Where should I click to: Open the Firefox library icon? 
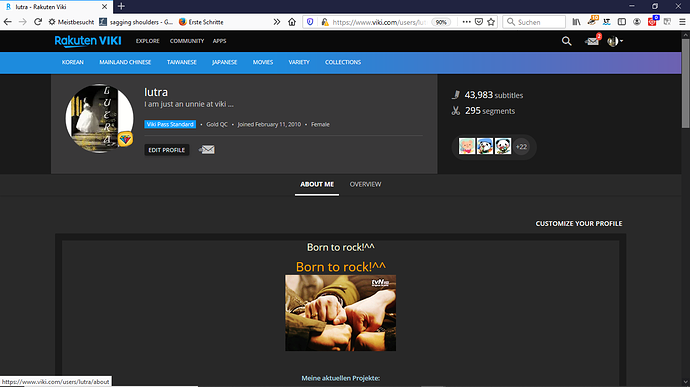click(x=576, y=22)
